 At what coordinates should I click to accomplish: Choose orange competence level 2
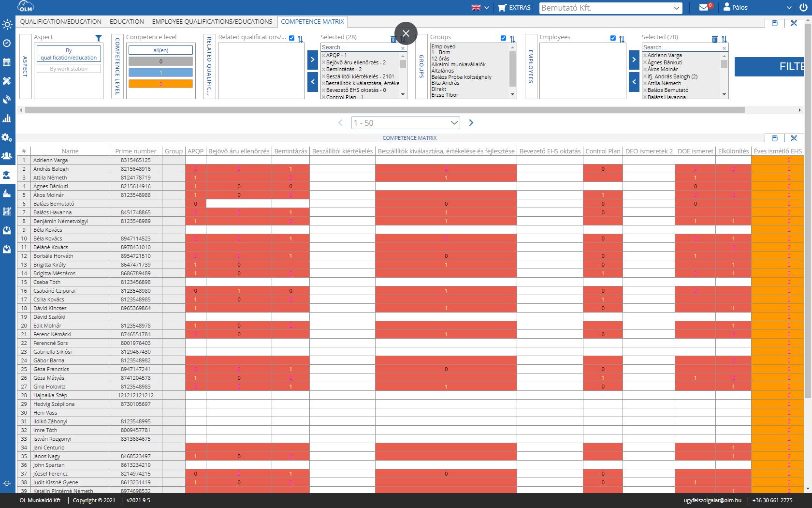coord(160,84)
